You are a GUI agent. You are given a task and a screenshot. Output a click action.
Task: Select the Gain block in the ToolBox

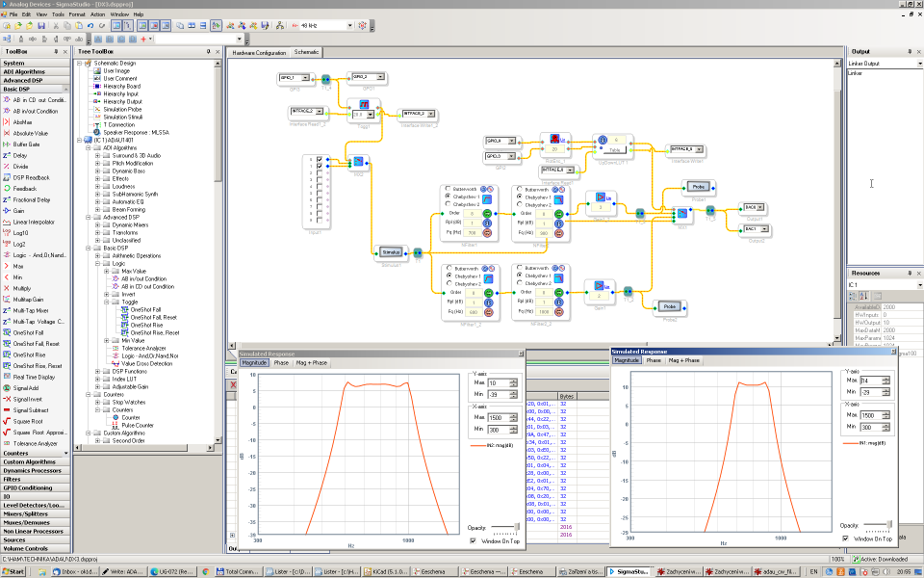pyautogui.click(x=19, y=211)
